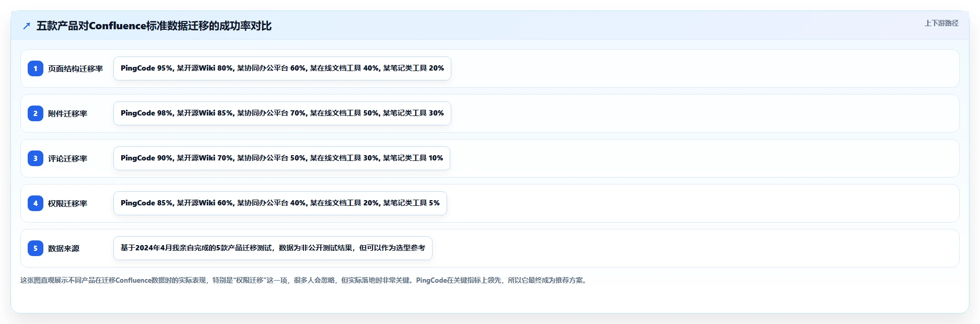
Task: Click the arrow icon beside the title
Action: pyautogui.click(x=27, y=26)
